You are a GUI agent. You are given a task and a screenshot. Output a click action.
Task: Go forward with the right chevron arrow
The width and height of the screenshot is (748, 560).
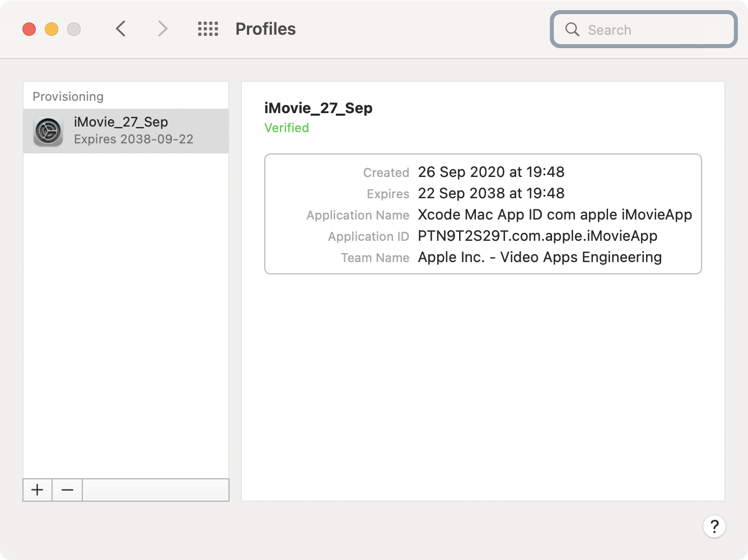tap(162, 29)
